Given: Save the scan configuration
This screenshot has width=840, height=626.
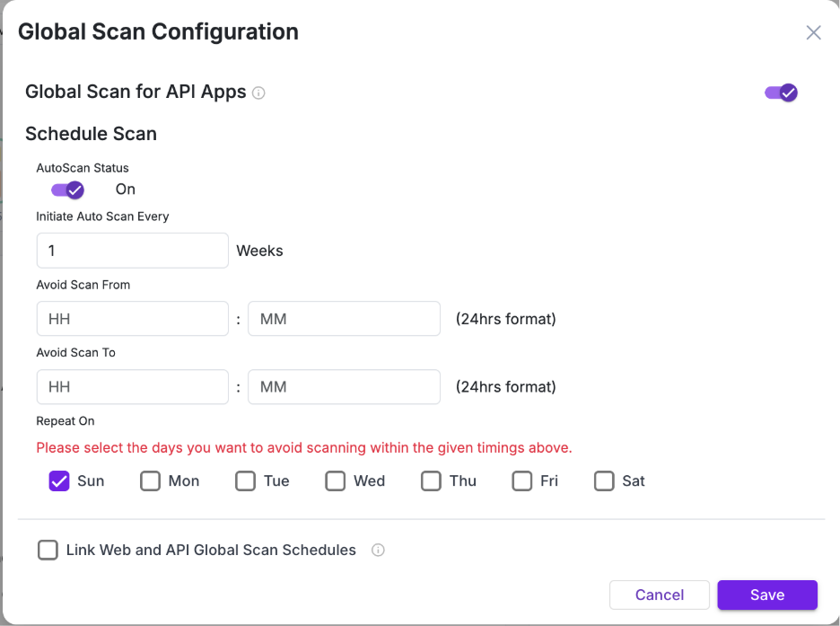Looking at the screenshot, I should pyautogui.click(x=766, y=595).
